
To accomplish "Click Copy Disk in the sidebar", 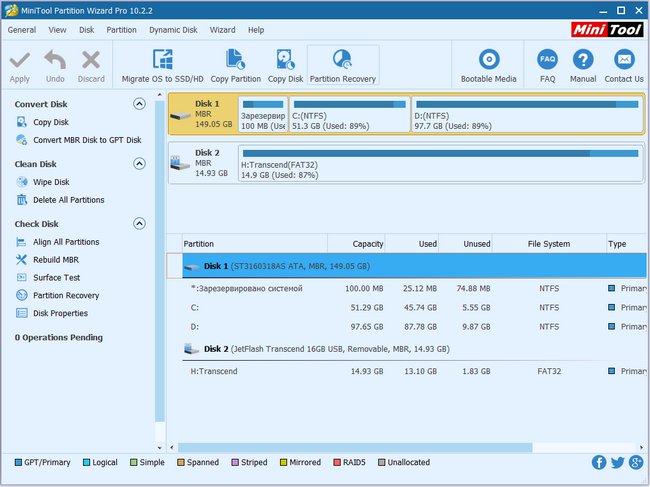I will tap(51, 122).
